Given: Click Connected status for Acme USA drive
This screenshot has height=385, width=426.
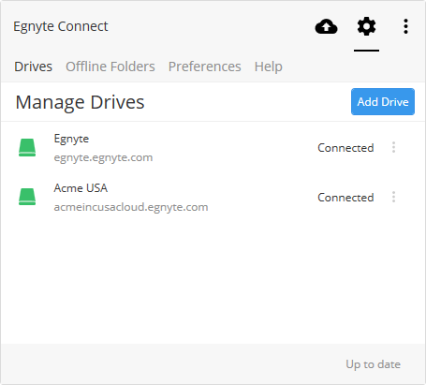Looking at the screenshot, I should [346, 197].
